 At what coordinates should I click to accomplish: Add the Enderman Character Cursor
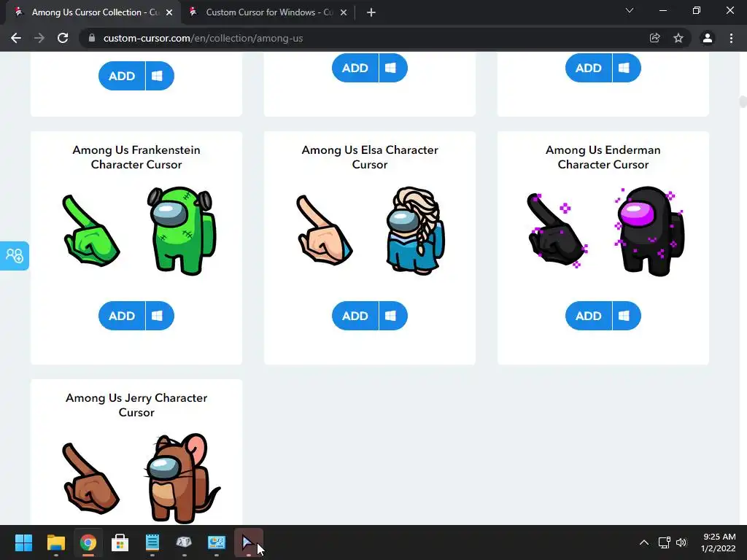pyautogui.click(x=589, y=316)
